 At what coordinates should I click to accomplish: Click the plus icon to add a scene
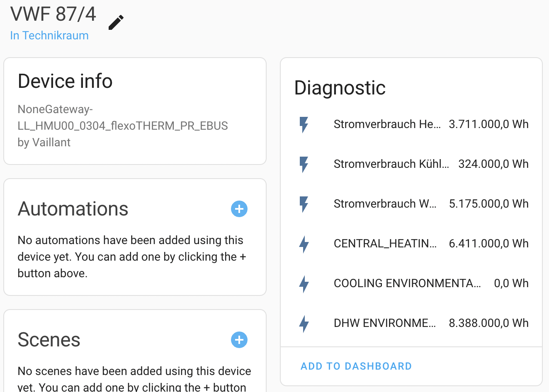(x=239, y=340)
